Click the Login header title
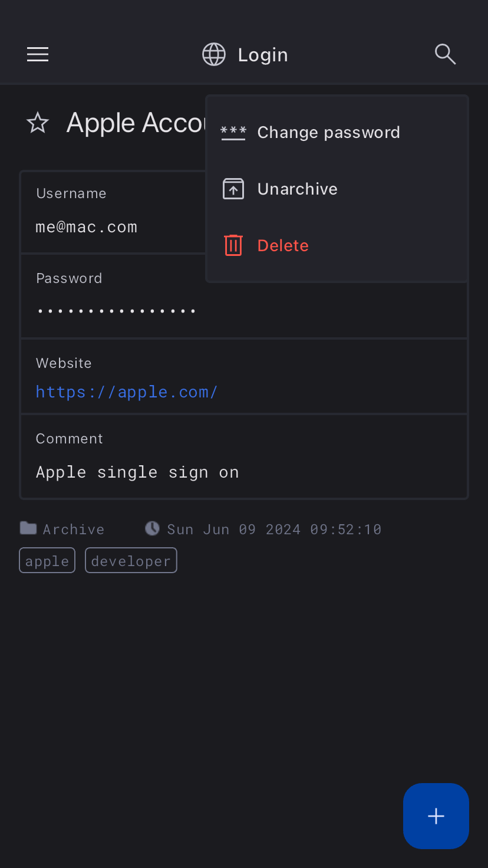 pos(263,55)
